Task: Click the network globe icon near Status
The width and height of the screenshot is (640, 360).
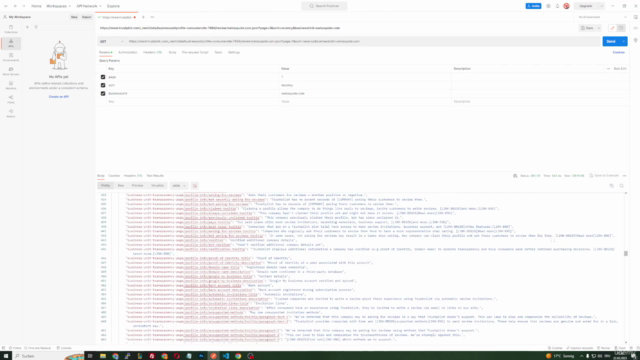Action: 515,176
